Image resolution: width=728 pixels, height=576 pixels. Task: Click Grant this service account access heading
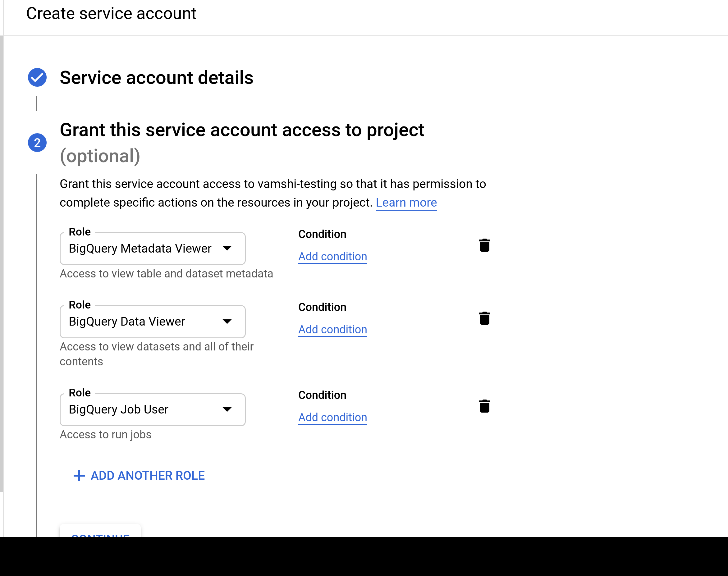[x=242, y=130]
